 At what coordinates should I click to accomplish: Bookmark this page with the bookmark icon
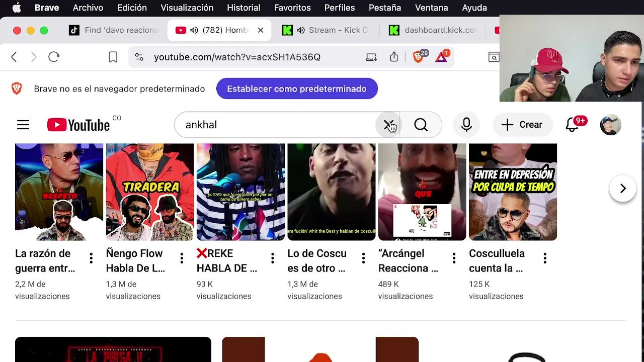coord(113,57)
